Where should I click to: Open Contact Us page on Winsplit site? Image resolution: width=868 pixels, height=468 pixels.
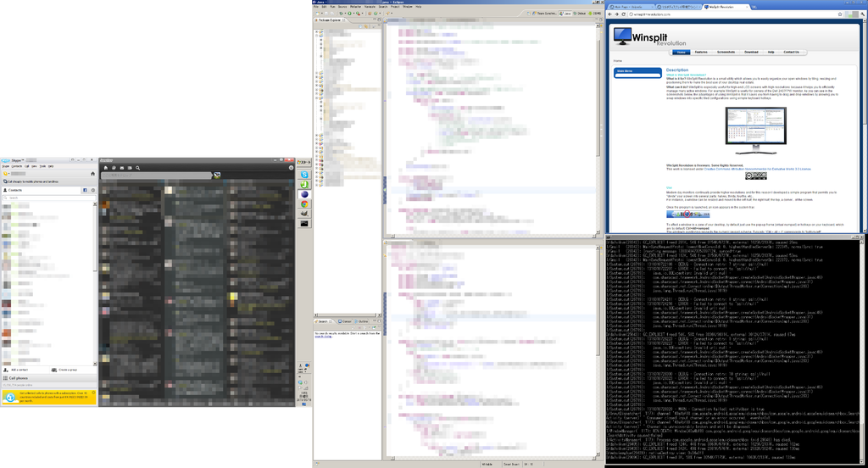791,52
